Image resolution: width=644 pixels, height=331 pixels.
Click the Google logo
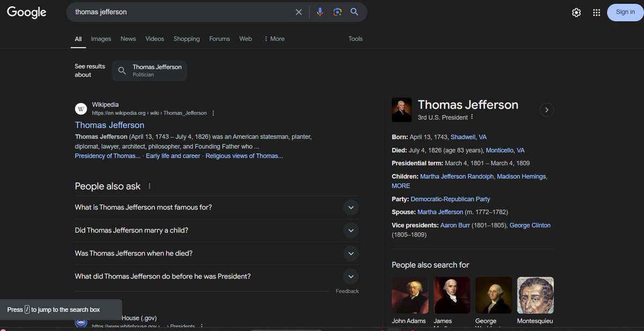[x=27, y=12]
